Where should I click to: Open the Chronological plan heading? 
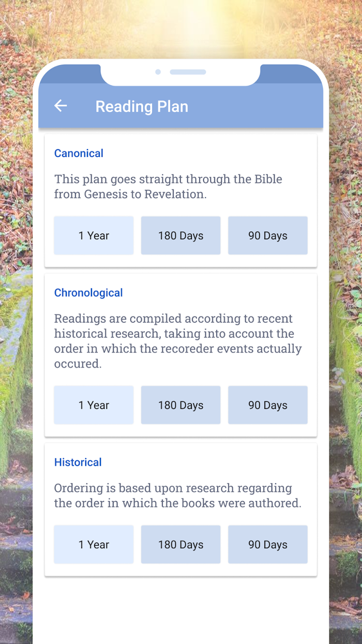tap(88, 292)
